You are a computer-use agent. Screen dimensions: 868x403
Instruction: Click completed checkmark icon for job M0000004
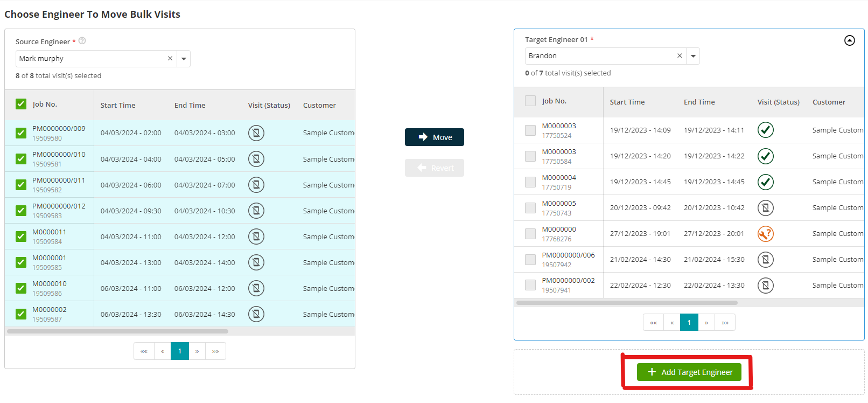tap(766, 182)
